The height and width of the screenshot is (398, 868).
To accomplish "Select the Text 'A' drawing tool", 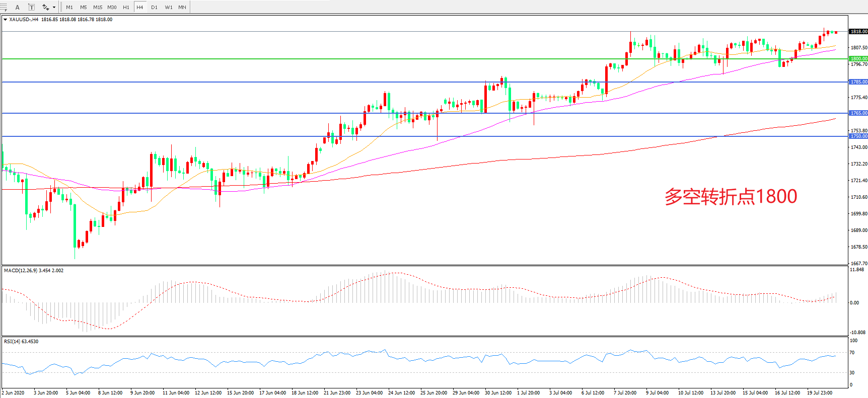I will 17,7.
